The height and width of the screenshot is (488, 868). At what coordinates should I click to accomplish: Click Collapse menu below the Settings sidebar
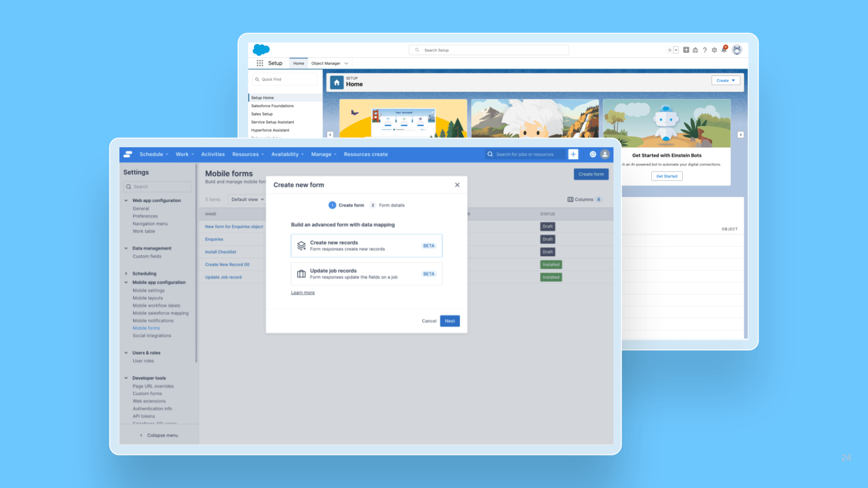click(159, 435)
